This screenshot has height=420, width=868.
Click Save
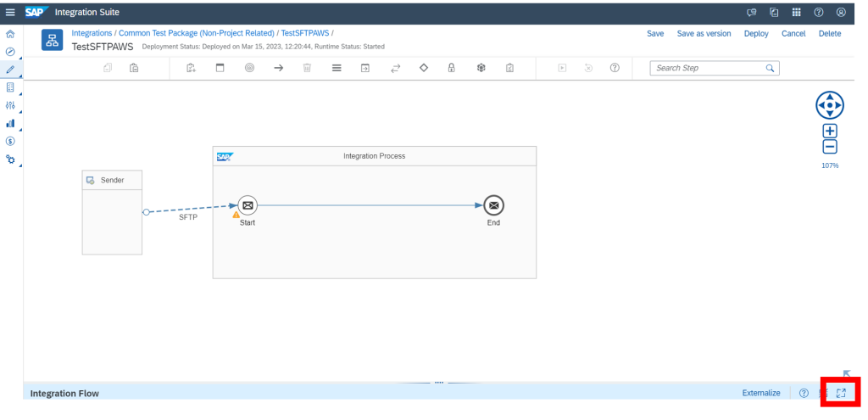tap(655, 34)
